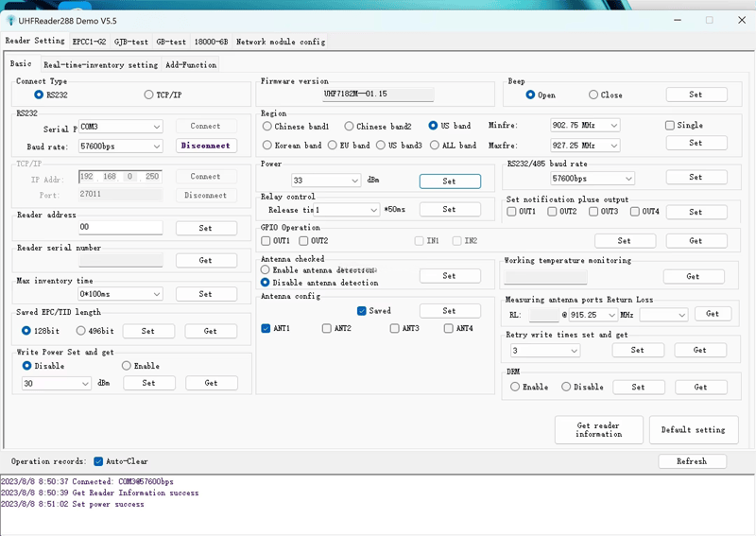This screenshot has height=536, width=756.
Task: Switch to Real-time-inventory setting sub-tab
Action: [100, 64]
